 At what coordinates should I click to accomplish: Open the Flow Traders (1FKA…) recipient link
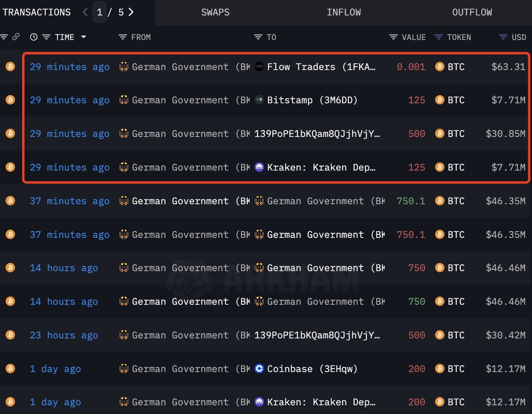(x=321, y=66)
